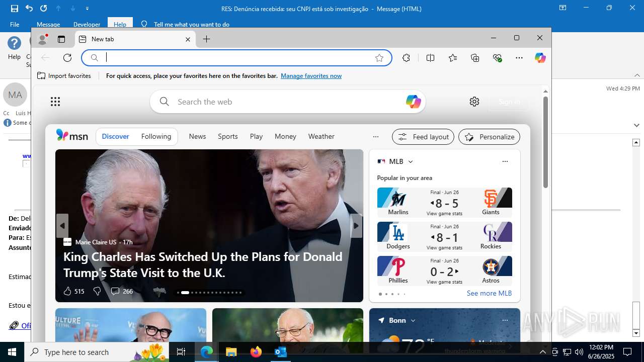This screenshot has height=362, width=644.
Task: Click Save icon in Outlook title bar
Action: 15,9
